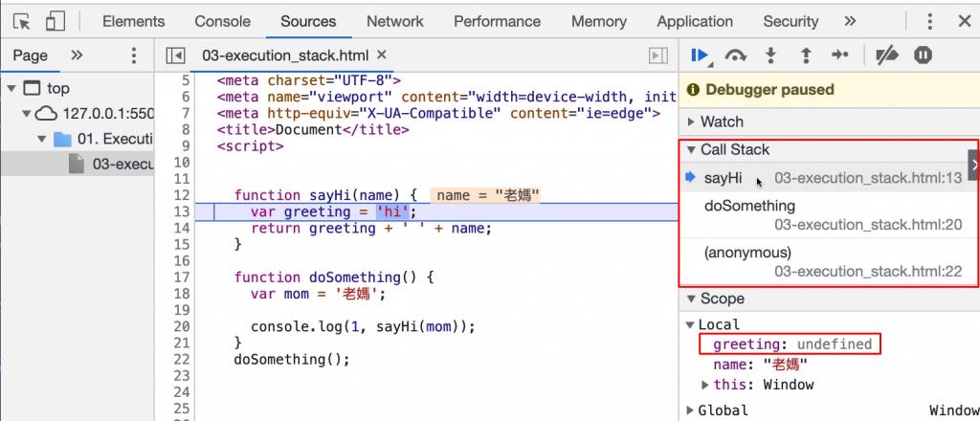This screenshot has width=980, height=421.
Task: Step out of current function
Action: pos(806,55)
